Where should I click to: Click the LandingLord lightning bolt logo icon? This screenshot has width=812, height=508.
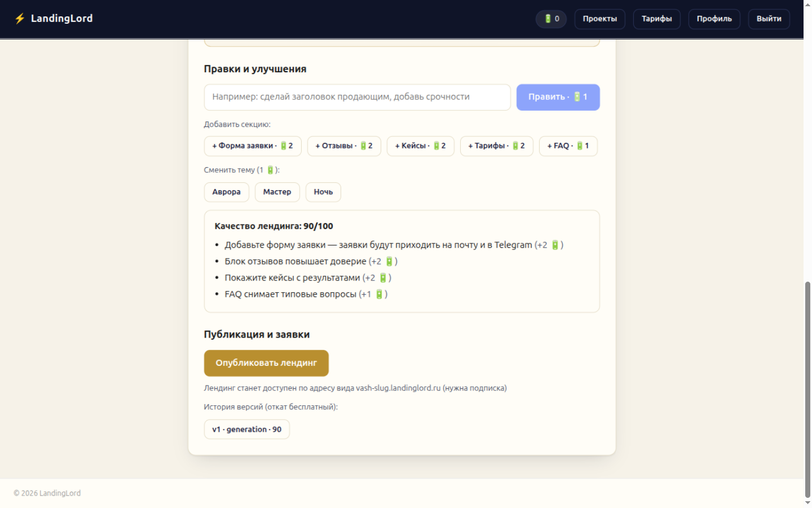point(20,19)
